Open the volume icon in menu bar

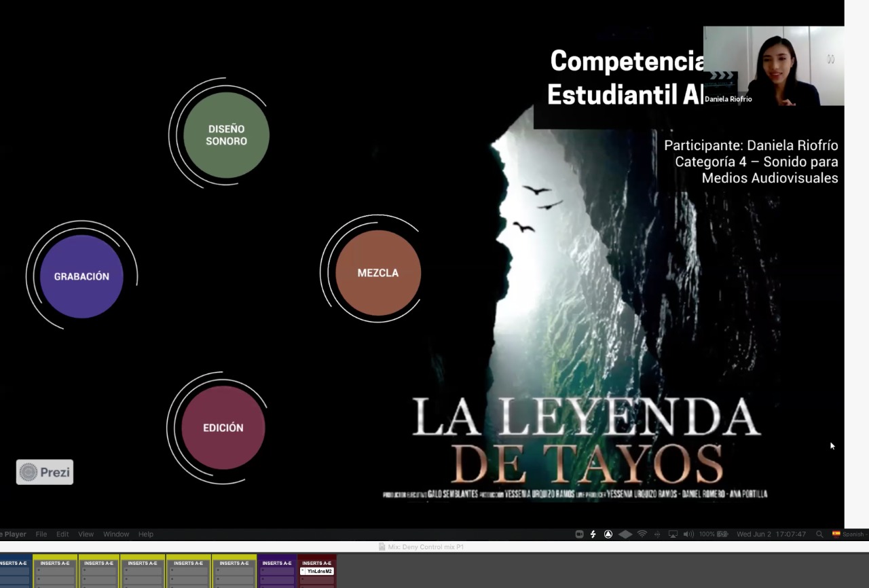[688, 534]
